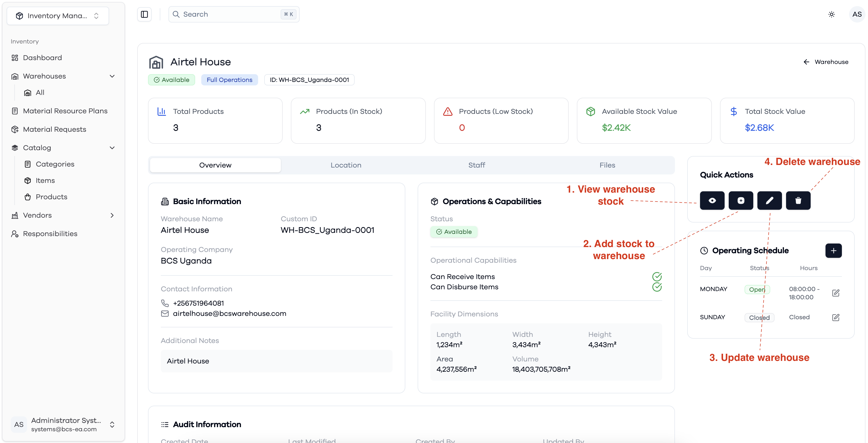Switch to the Files tab

tap(607, 165)
